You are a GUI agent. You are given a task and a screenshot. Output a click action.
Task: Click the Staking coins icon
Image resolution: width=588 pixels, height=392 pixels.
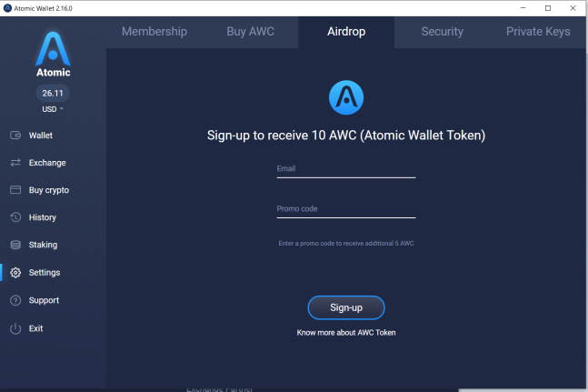click(15, 245)
